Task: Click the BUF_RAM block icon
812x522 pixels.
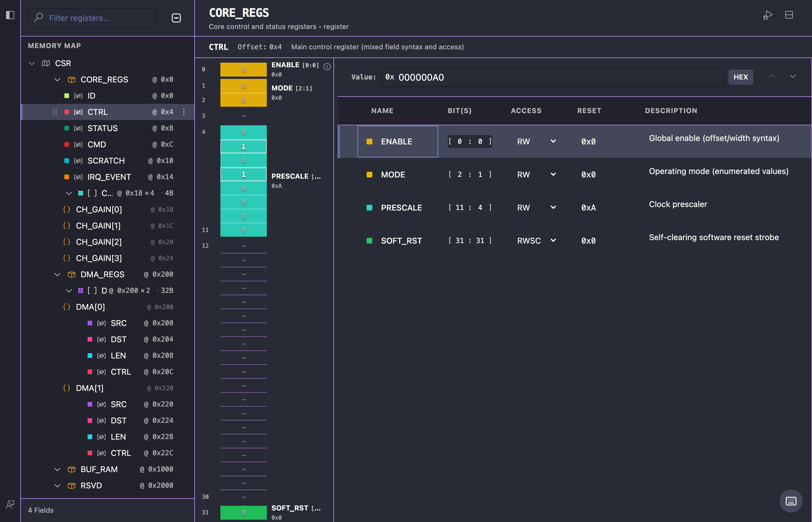Action: tap(72, 470)
